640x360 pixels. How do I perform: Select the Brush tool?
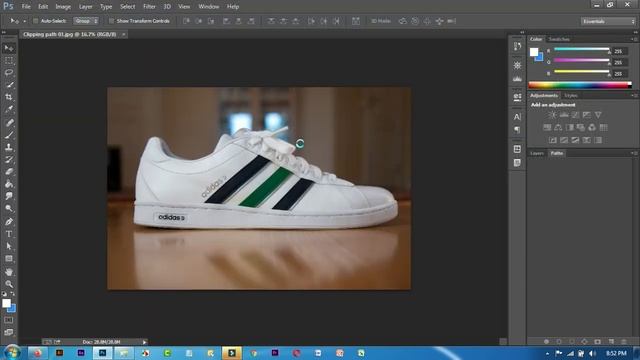point(9,135)
